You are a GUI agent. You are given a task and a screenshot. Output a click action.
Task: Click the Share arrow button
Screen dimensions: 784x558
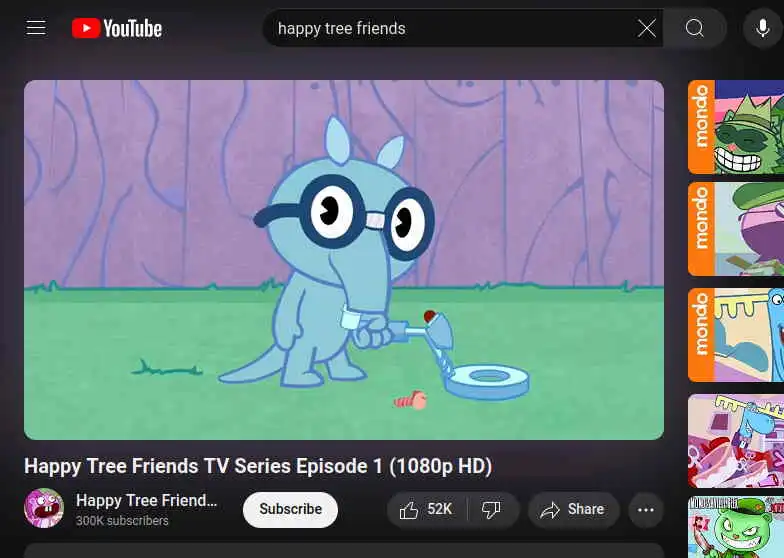[574, 510]
